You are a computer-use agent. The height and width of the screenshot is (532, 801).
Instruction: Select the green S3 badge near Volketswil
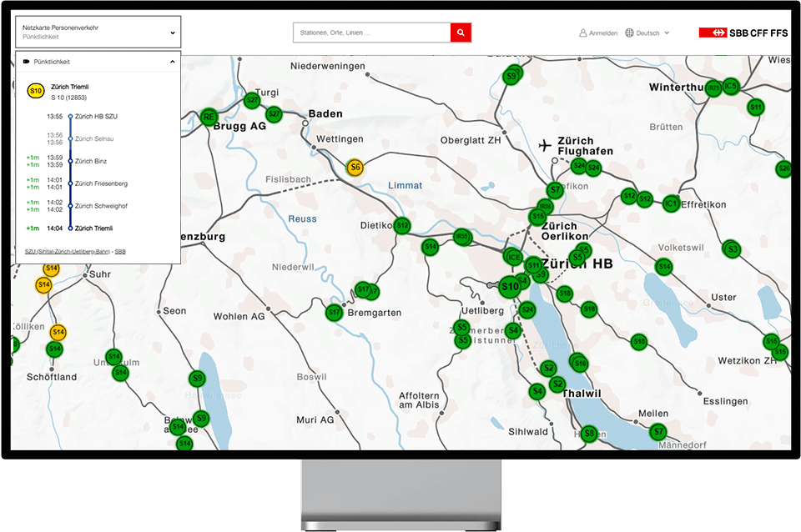tap(730, 248)
